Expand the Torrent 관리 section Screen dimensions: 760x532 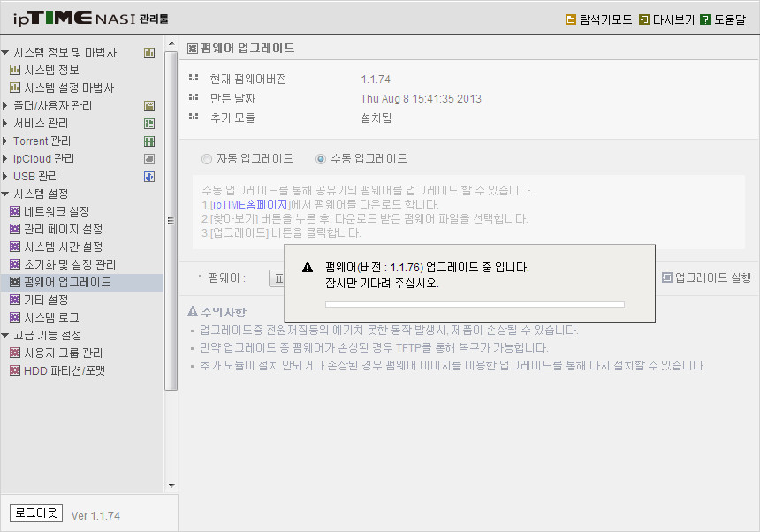(x=4, y=141)
